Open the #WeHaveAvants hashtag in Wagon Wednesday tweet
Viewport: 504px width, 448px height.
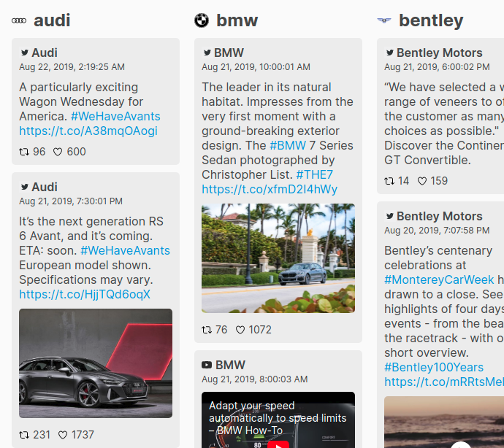tap(115, 116)
